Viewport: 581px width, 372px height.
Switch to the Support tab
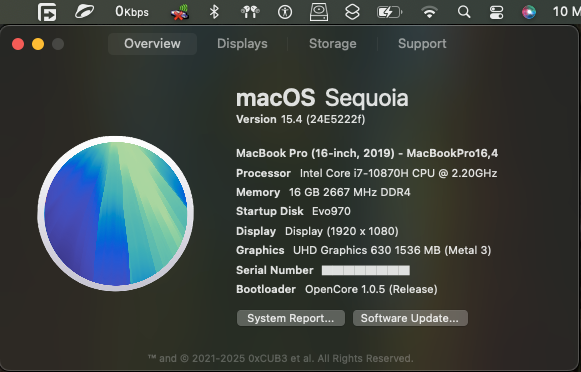422,44
